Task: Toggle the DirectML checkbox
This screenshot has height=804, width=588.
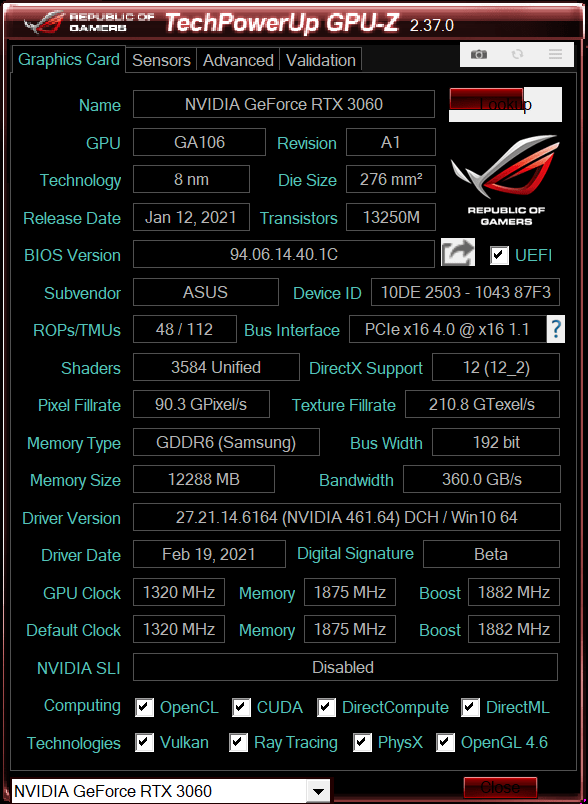Action: pos(470,708)
